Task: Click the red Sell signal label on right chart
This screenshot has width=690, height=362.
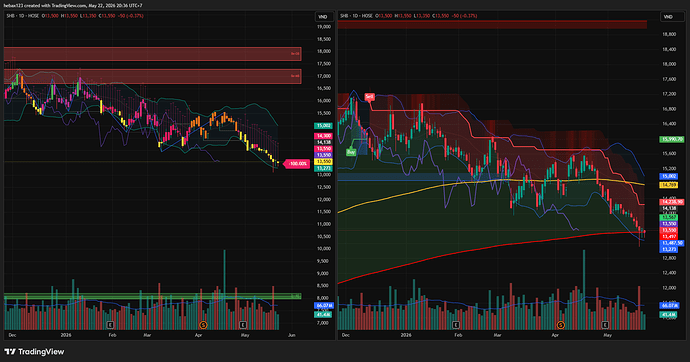Action: click(369, 97)
